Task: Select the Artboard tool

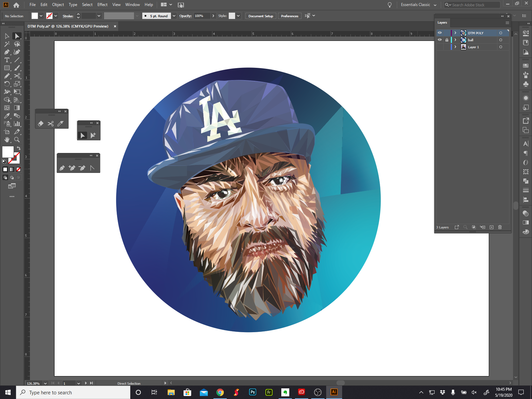Action: click(x=7, y=132)
